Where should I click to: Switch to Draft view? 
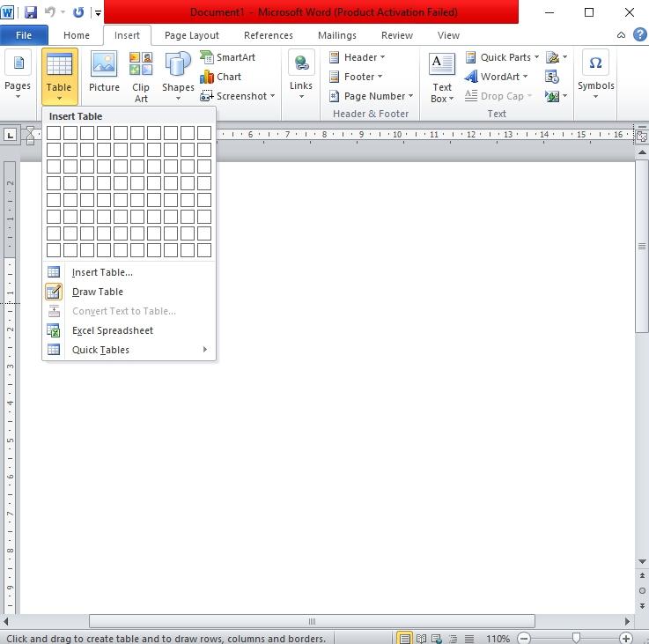point(469,638)
